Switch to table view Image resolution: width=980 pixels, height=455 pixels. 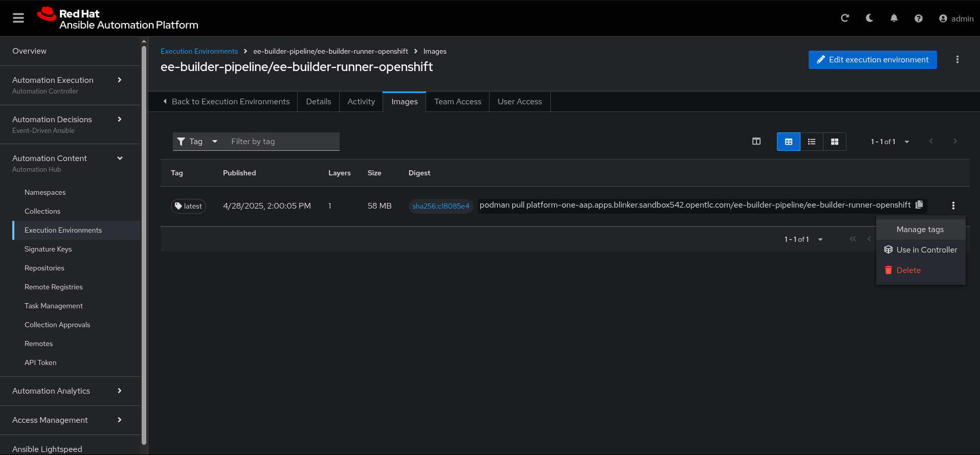(789, 142)
